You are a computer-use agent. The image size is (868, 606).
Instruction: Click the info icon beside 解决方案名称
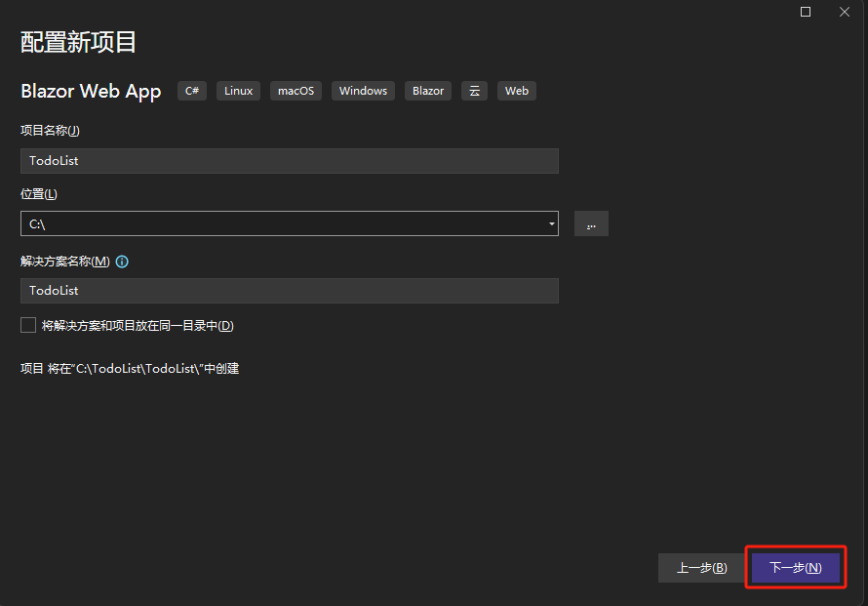tap(120, 261)
